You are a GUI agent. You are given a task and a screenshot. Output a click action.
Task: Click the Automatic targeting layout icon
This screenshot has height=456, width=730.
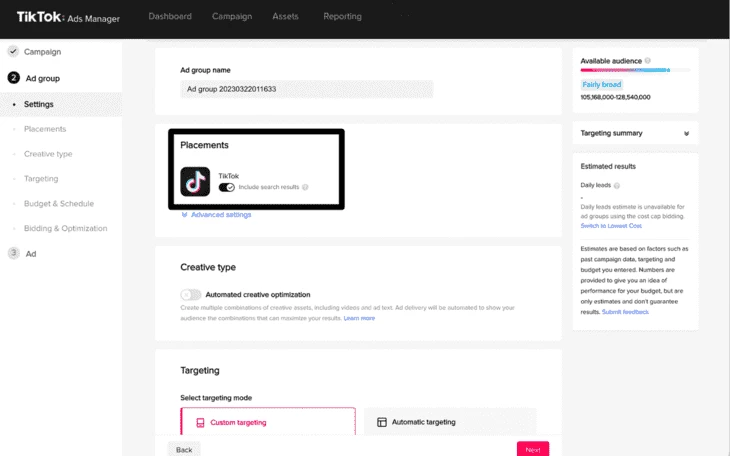pyautogui.click(x=382, y=422)
